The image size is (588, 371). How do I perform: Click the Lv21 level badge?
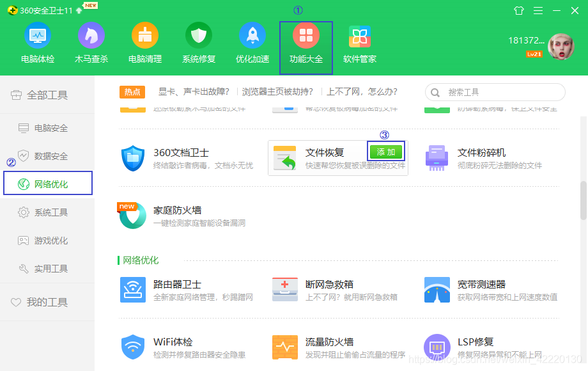(x=534, y=54)
